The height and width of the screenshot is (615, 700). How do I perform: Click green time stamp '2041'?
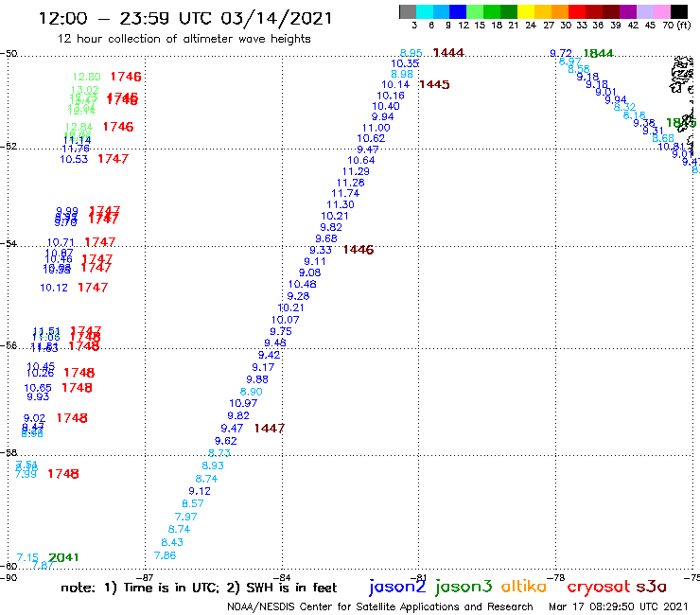(63, 557)
